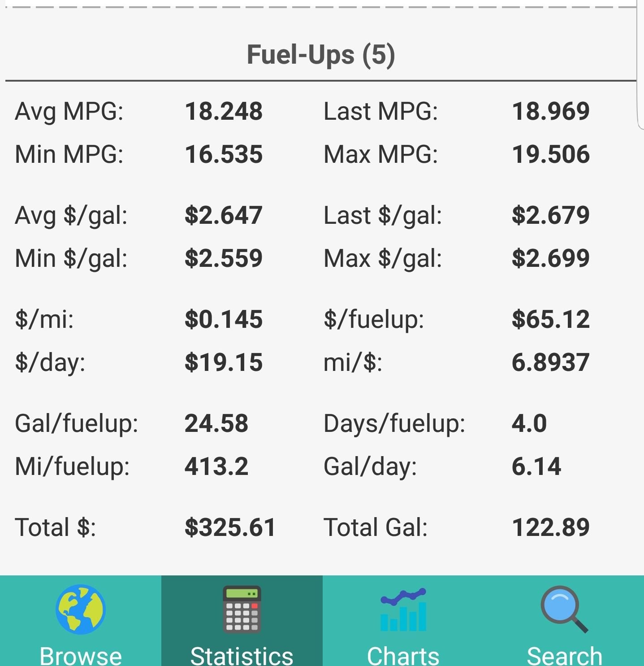Click the Total Gal value 122.89
Image resolution: width=644 pixels, height=666 pixels.
click(x=550, y=527)
